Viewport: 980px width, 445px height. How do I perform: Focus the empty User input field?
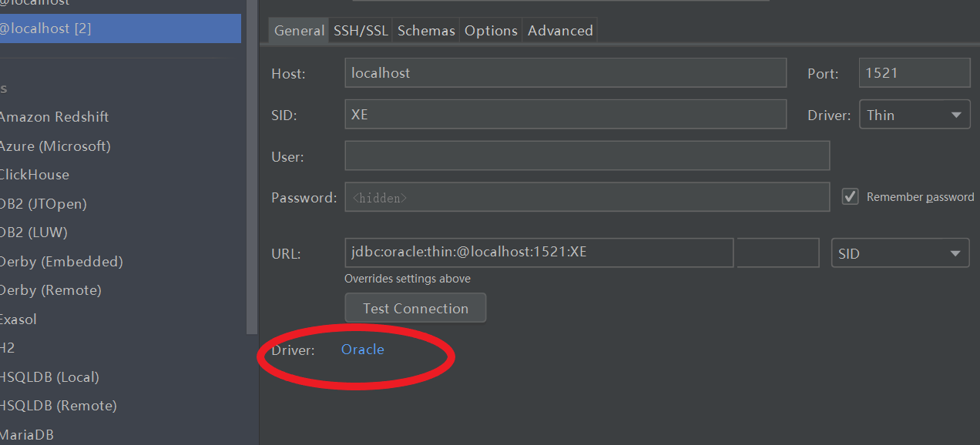[x=587, y=156]
